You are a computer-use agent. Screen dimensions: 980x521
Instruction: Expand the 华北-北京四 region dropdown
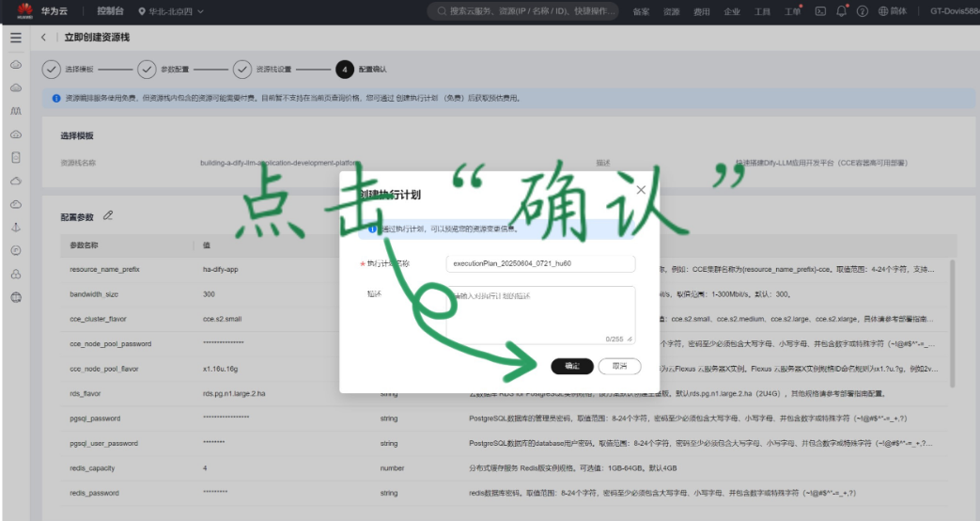(170, 11)
